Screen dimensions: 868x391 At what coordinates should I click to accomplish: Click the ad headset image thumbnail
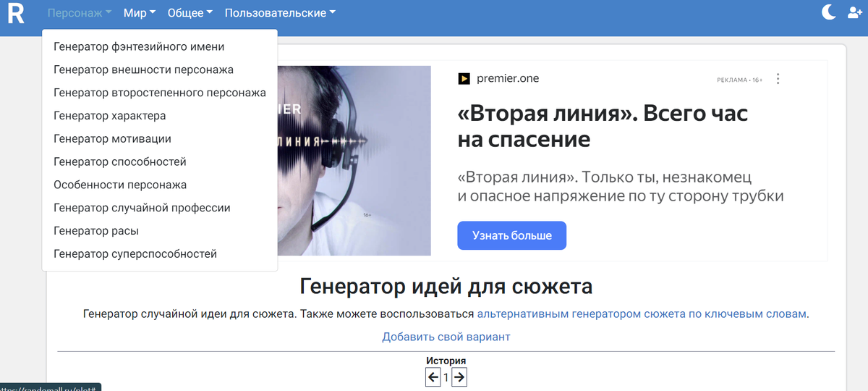click(354, 160)
